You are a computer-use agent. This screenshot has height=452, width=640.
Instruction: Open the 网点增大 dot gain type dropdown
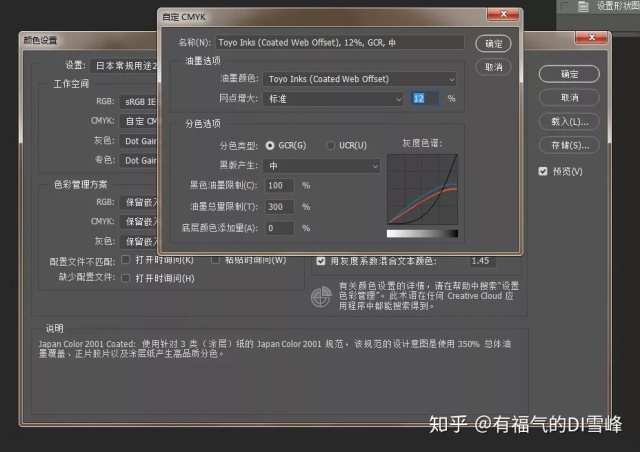click(x=333, y=99)
